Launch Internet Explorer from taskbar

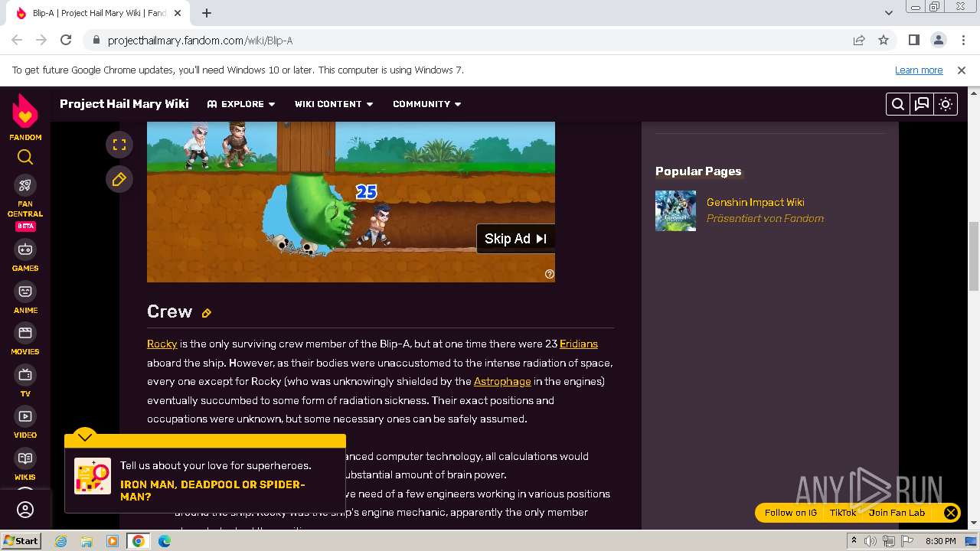(x=60, y=541)
